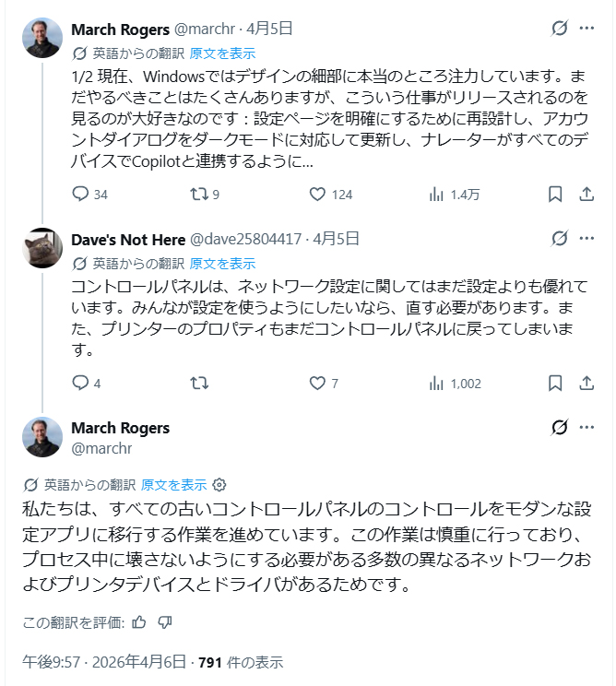Image resolution: width=616 pixels, height=686 pixels.
Task: Open more options on Dave's tweet
Action: click(586, 239)
